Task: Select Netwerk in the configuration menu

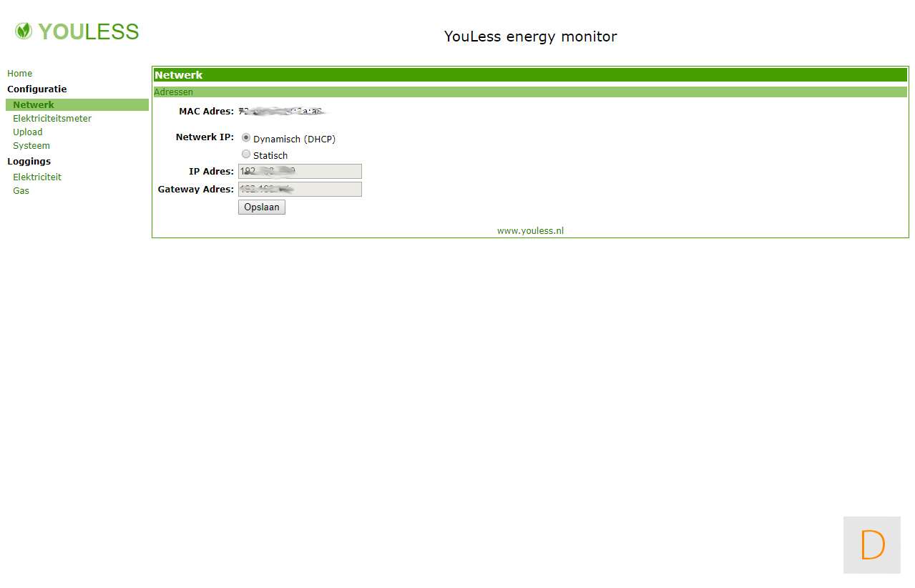Action: click(77, 105)
